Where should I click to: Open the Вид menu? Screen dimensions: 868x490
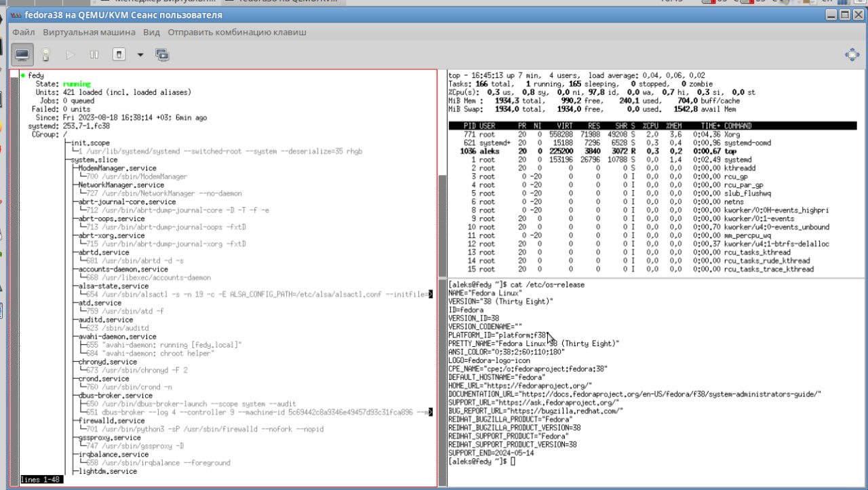point(151,32)
